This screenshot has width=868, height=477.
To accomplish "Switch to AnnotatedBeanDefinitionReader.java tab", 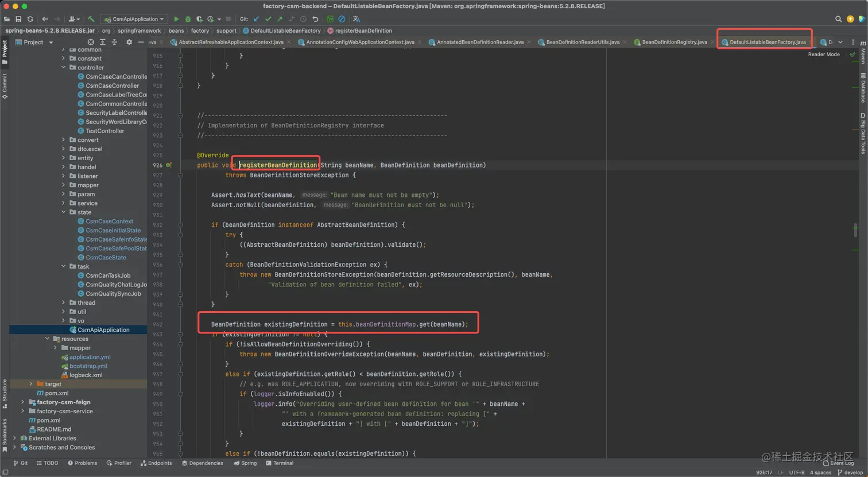I will (x=480, y=42).
